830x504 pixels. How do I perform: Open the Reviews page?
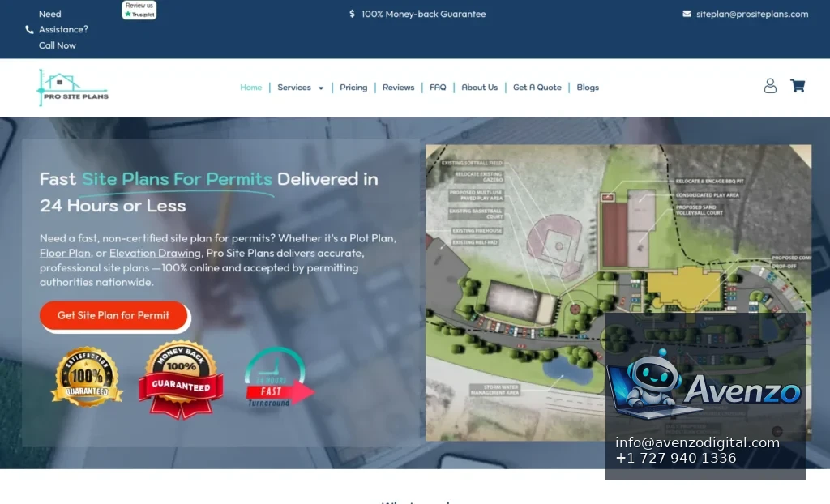click(398, 88)
